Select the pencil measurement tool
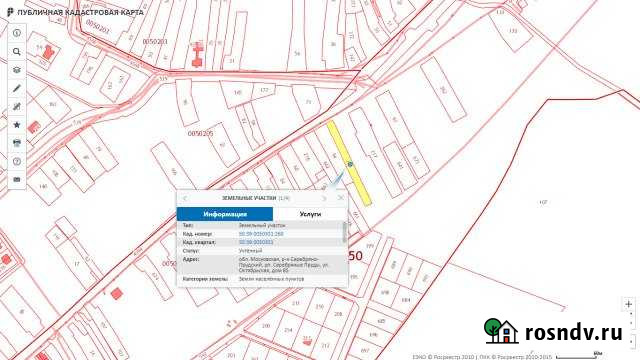Image resolution: width=640 pixels, height=360 pixels. click(x=17, y=88)
